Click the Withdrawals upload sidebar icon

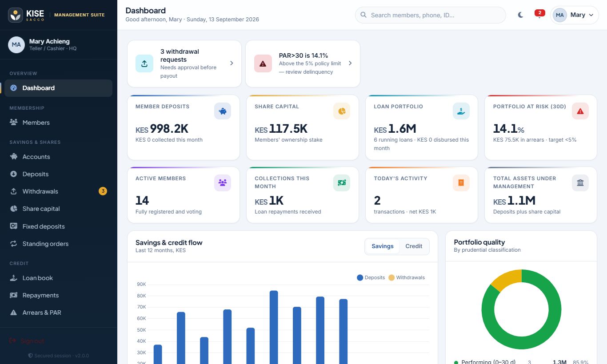click(14, 191)
